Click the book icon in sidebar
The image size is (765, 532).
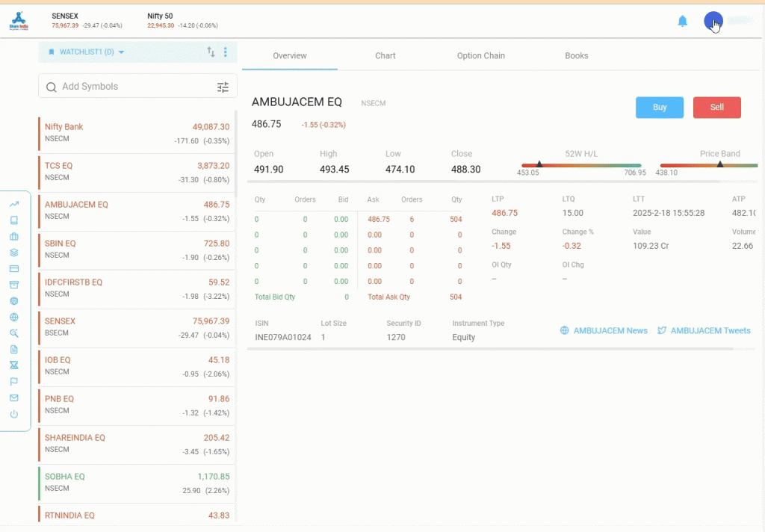pos(14,220)
